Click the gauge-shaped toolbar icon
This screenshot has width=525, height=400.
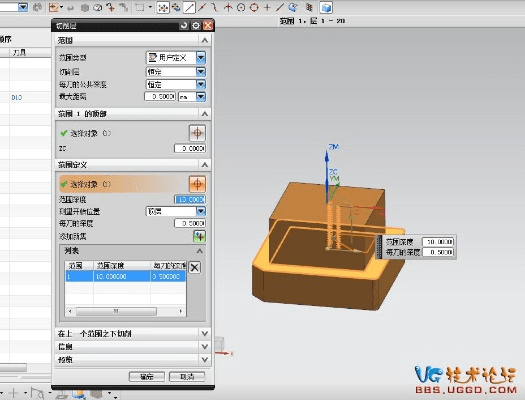tap(98, 8)
